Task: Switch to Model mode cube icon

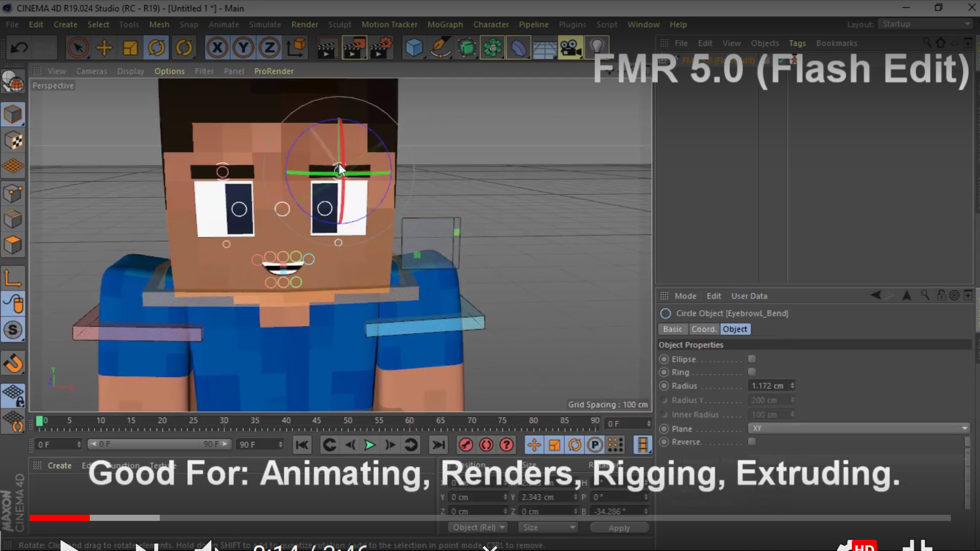Action: pyautogui.click(x=13, y=114)
